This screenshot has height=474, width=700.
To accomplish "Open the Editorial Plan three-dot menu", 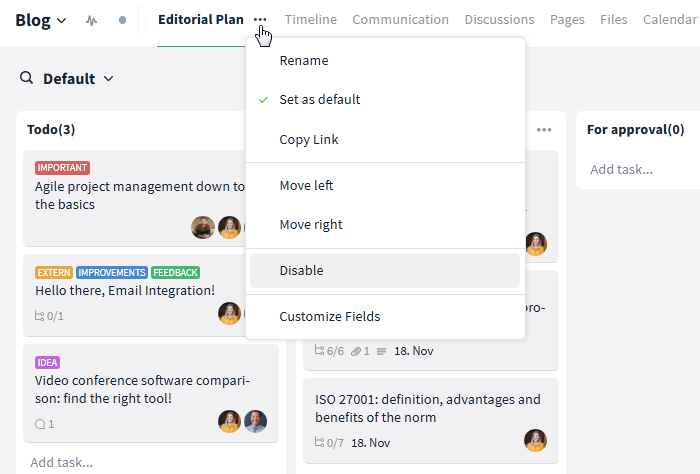I will [260, 20].
